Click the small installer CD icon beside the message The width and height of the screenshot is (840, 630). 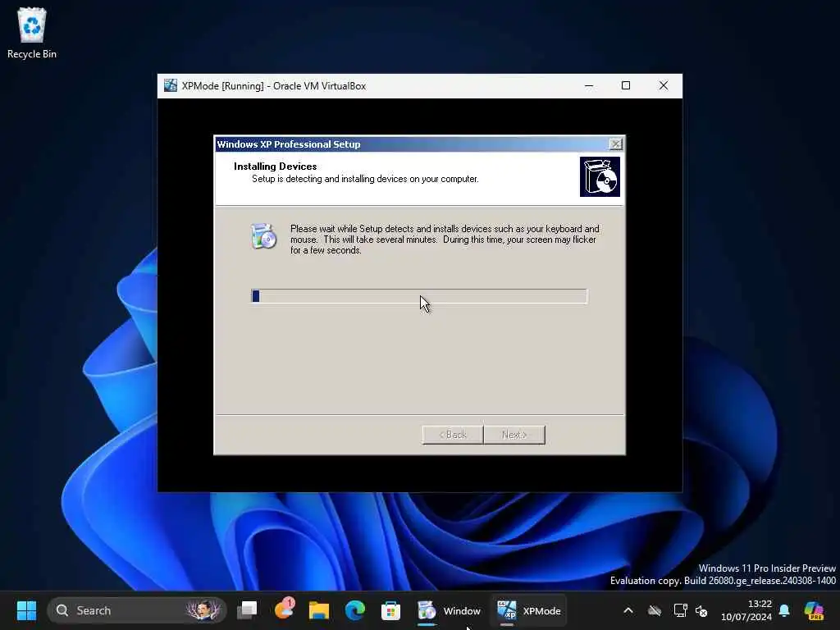pos(263,236)
